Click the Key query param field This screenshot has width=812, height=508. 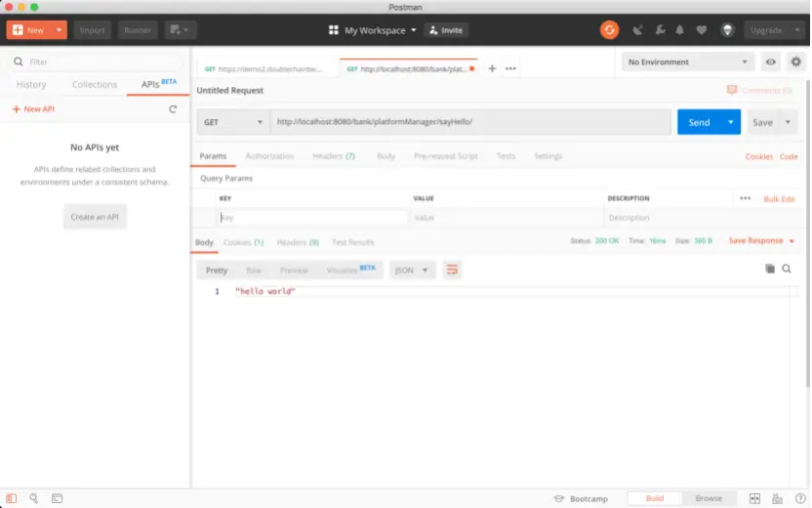pyautogui.click(x=311, y=218)
